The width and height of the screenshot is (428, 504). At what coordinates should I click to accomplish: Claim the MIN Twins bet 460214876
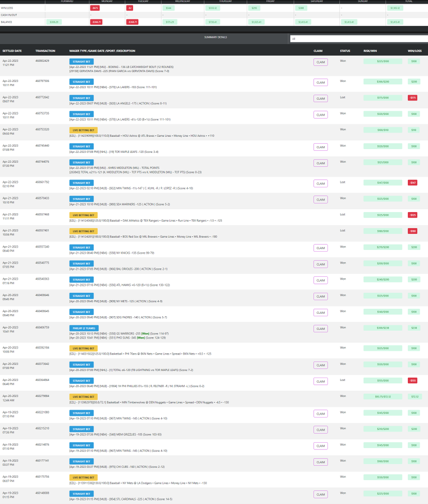tap(320, 446)
